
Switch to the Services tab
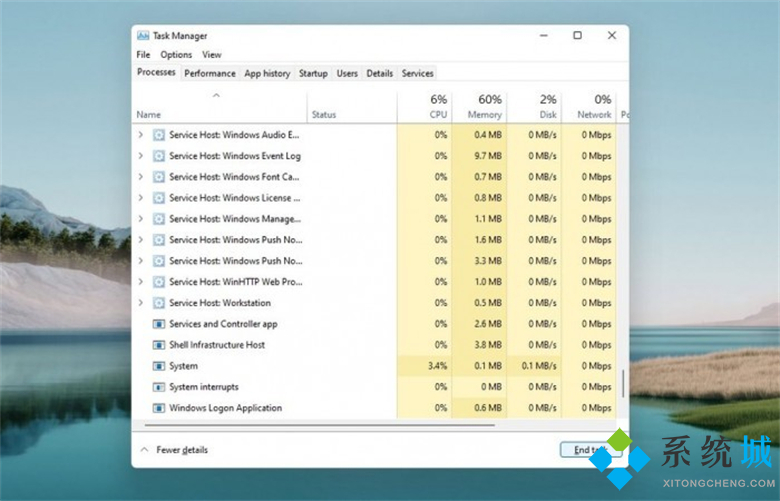tap(417, 73)
